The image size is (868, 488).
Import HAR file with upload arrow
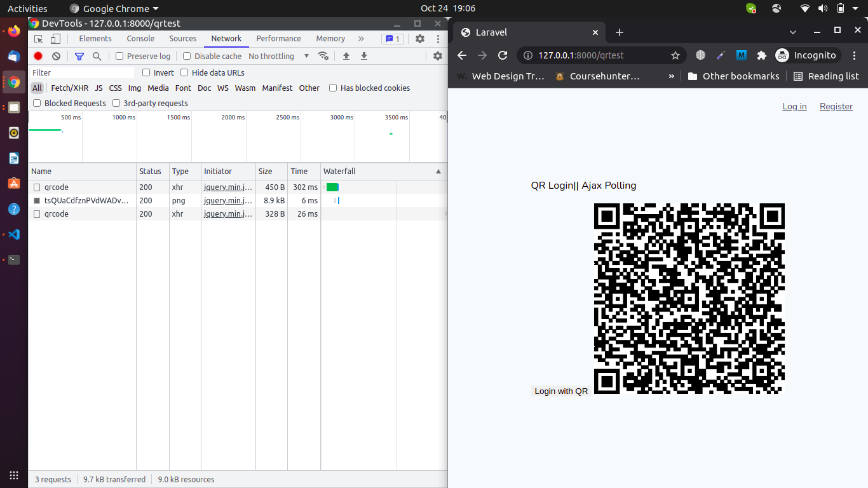[x=346, y=56]
